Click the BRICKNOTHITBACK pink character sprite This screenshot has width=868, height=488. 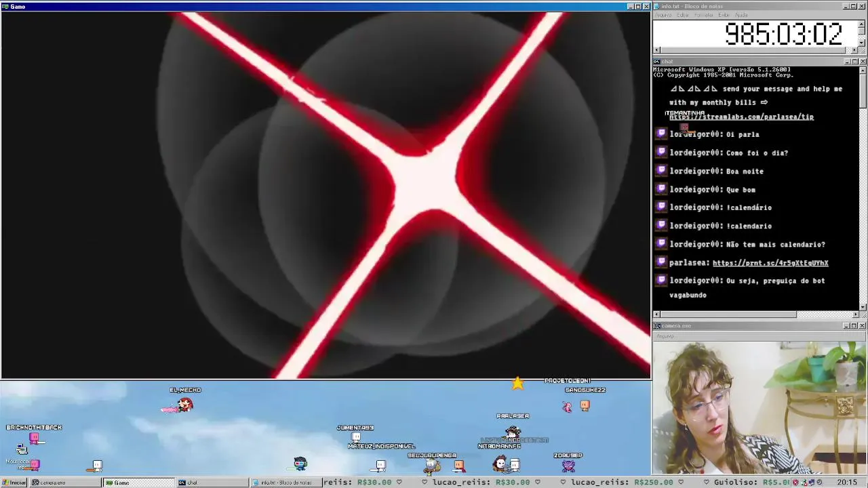pyautogui.click(x=34, y=439)
